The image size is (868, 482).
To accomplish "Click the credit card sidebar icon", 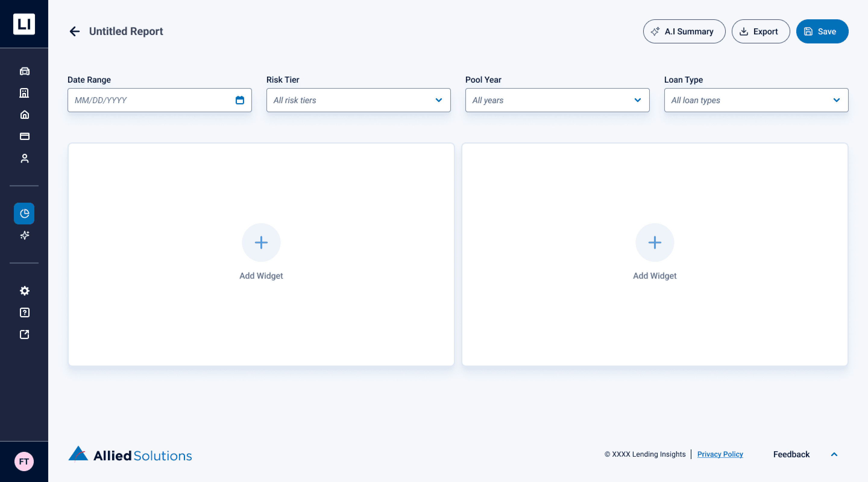I will 24,136.
